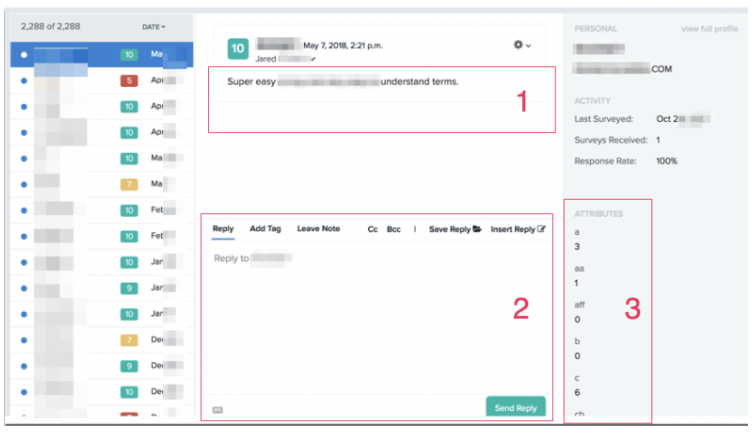Click the keyboard icon below reply box
754x433 pixels.
click(218, 409)
